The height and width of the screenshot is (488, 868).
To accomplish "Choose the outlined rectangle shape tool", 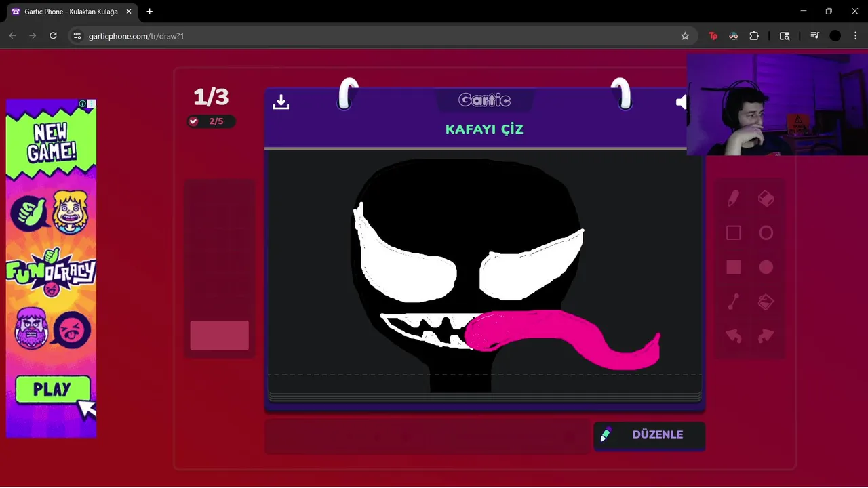I will point(733,233).
